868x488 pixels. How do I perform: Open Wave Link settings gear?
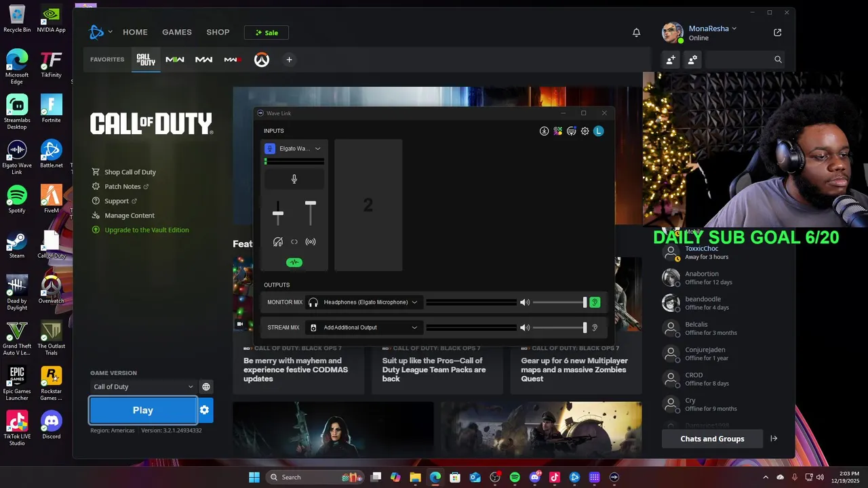[x=585, y=131]
